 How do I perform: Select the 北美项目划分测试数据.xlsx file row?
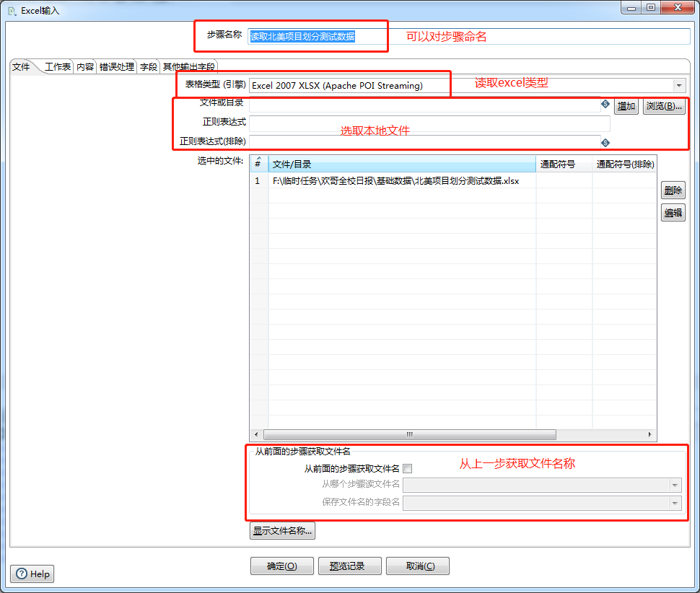click(397, 181)
